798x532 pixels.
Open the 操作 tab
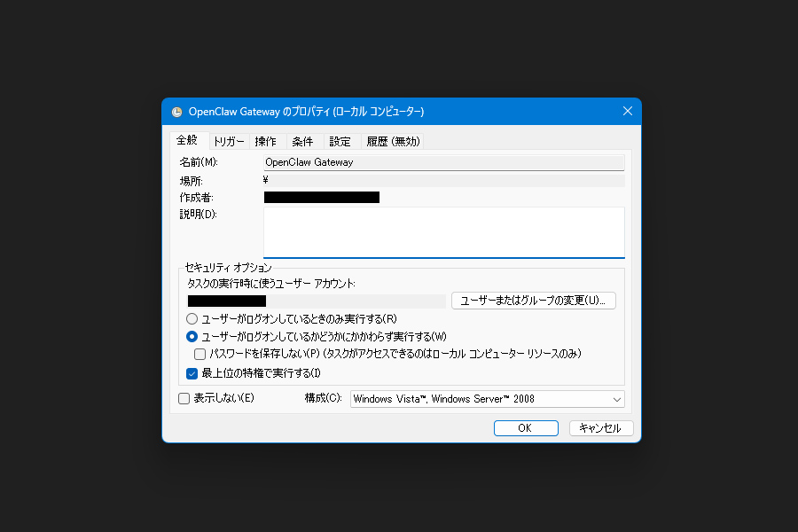pos(266,140)
